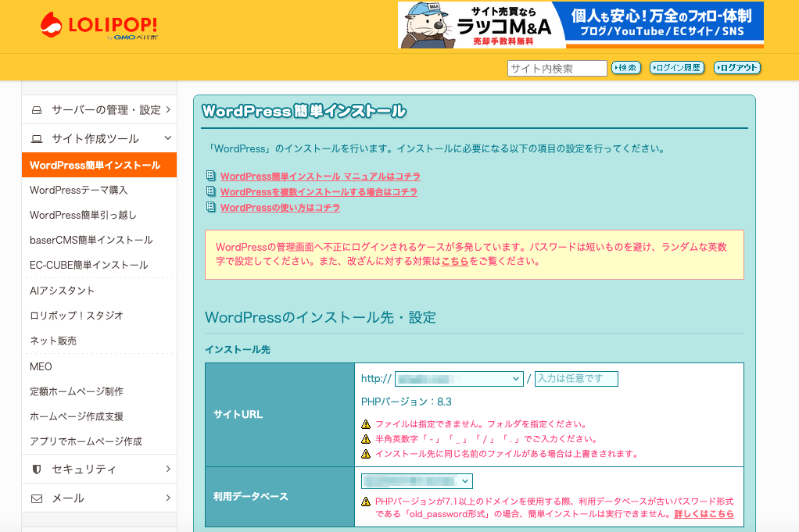
Task: Click the WordPressのインストール先・設定 heading
Action: (x=320, y=317)
